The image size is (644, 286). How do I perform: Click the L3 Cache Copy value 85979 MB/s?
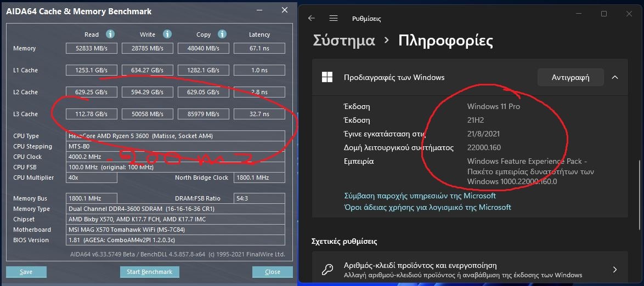[204, 114]
